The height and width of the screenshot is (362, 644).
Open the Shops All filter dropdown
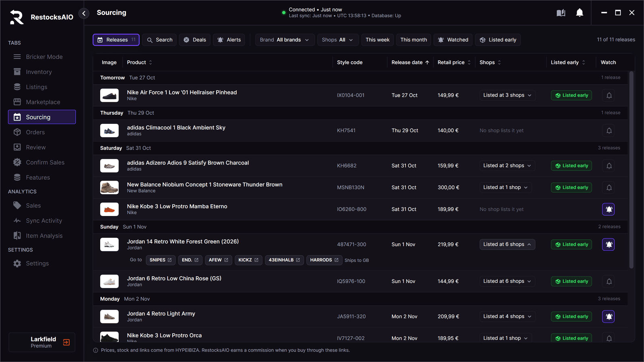337,40
